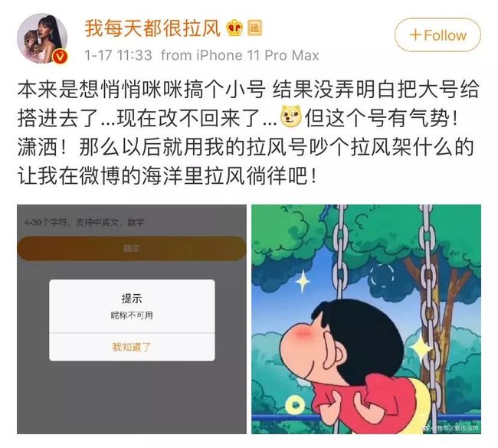Viewport: 498px width, 448px height.
Task: Click the 昵称不可用 message text
Action: tap(132, 316)
